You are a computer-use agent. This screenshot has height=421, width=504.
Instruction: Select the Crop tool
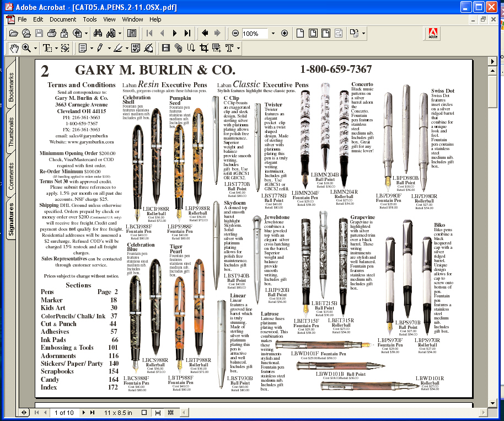coord(204,48)
